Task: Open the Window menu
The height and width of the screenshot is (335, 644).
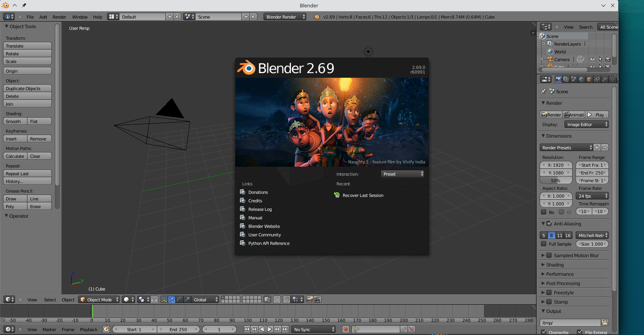Action: click(x=80, y=17)
